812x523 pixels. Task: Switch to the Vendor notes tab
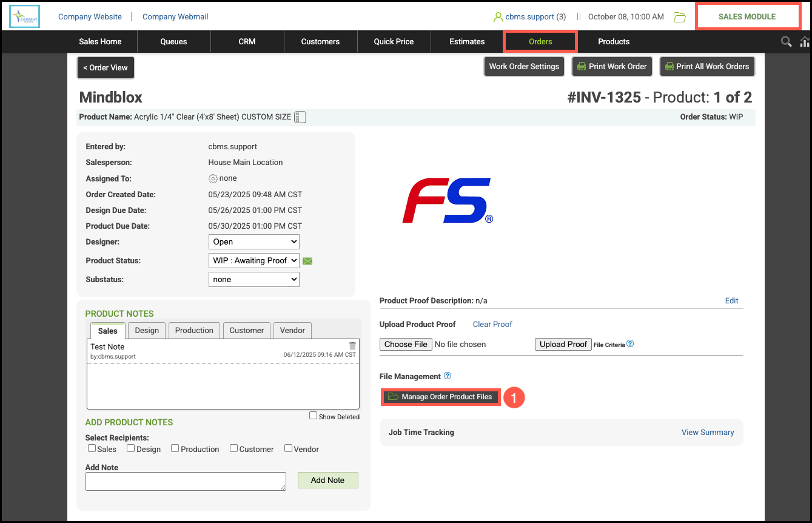[x=292, y=330]
